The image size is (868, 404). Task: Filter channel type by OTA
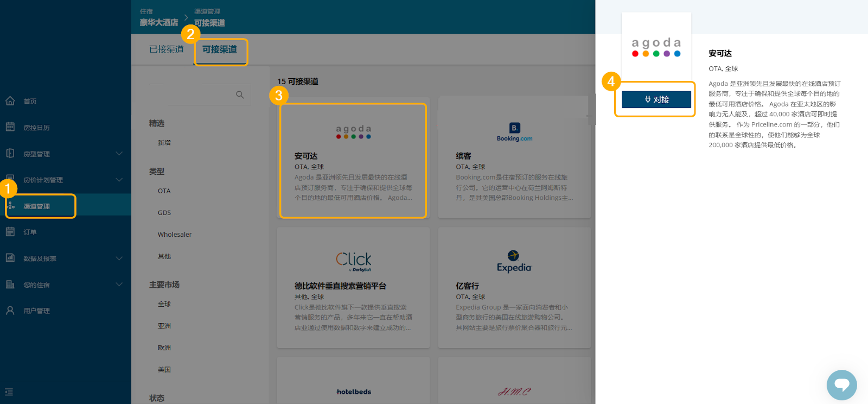(x=164, y=191)
